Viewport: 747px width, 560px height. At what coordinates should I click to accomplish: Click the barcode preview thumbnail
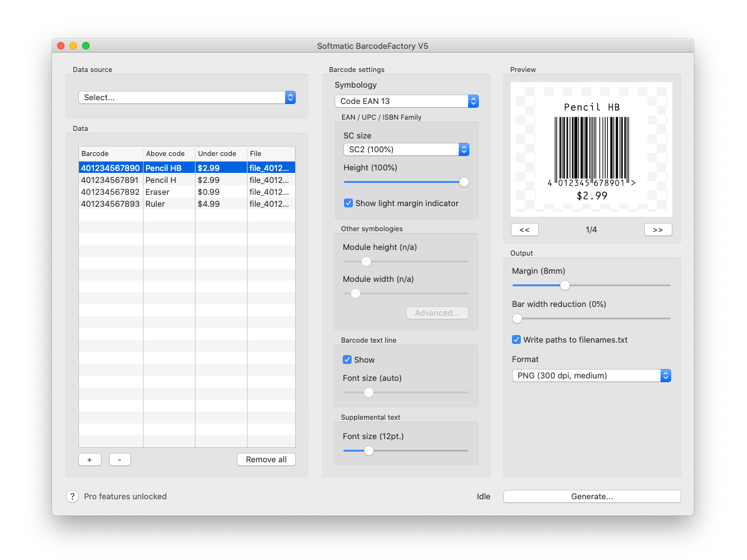click(591, 149)
